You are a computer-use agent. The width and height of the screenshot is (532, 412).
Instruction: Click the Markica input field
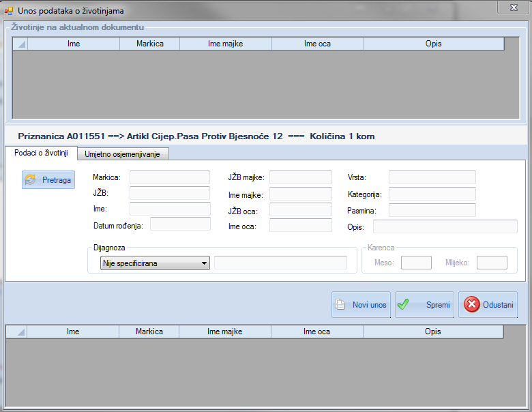tap(170, 178)
